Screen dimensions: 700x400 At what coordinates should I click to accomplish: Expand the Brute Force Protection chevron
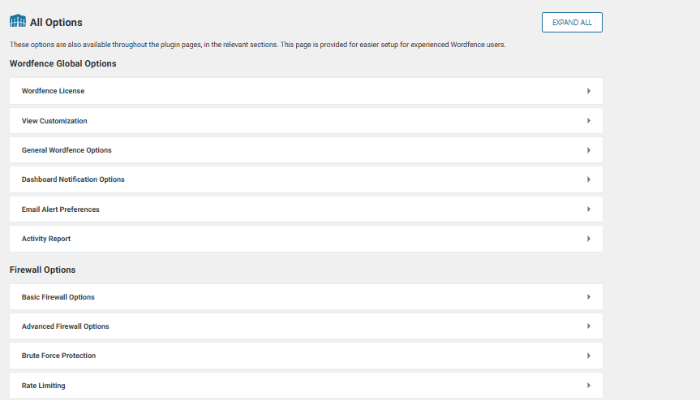click(x=588, y=356)
